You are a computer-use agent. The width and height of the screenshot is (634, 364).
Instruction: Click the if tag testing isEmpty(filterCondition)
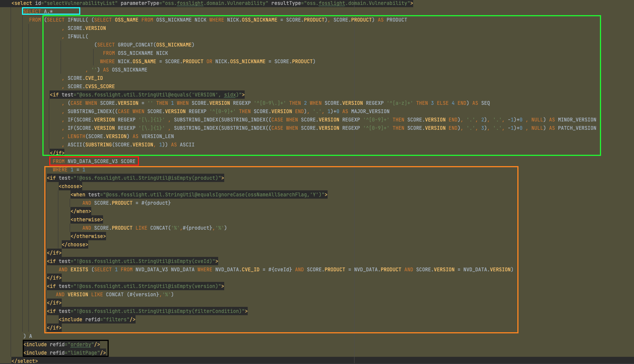pyautogui.click(x=147, y=311)
